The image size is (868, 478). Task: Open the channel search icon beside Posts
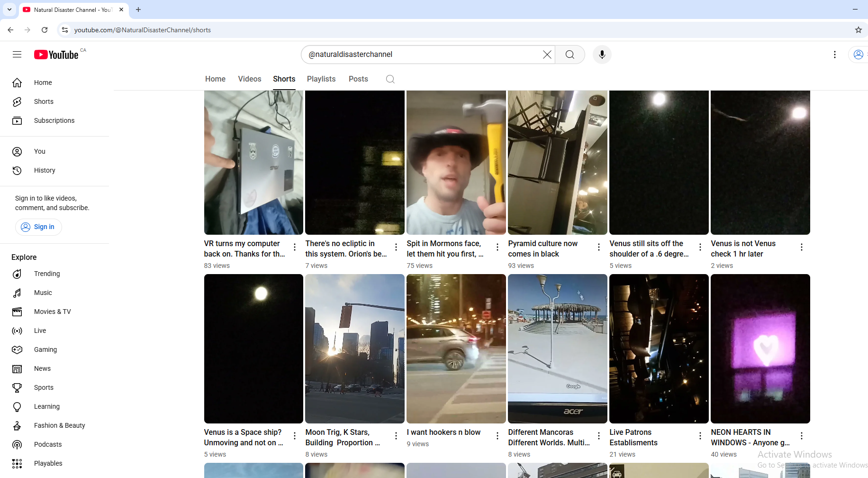click(x=390, y=79)
